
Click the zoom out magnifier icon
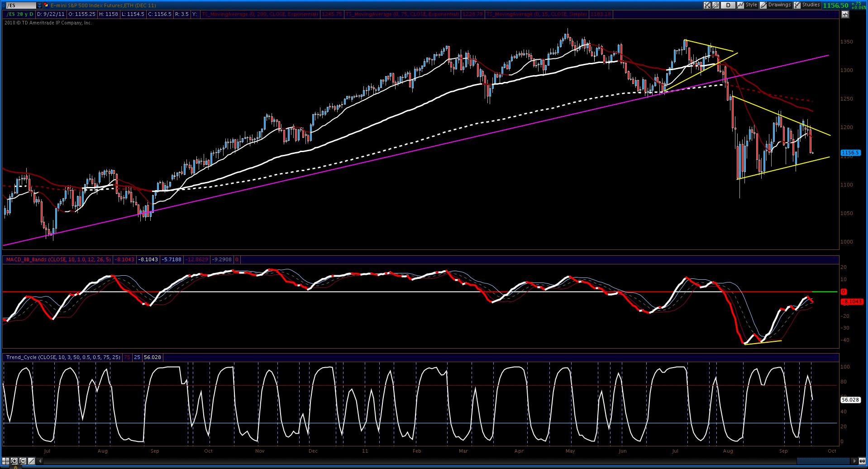point(23,461)
